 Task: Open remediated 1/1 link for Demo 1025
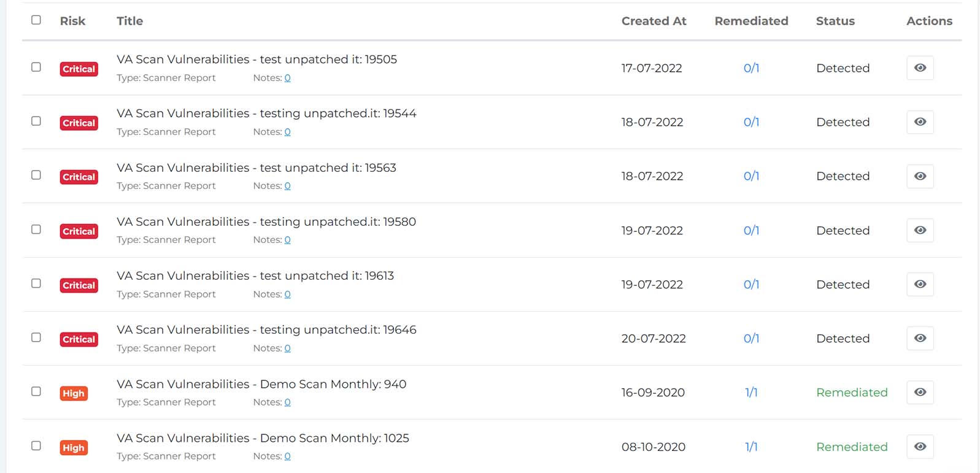pos(751,447)
